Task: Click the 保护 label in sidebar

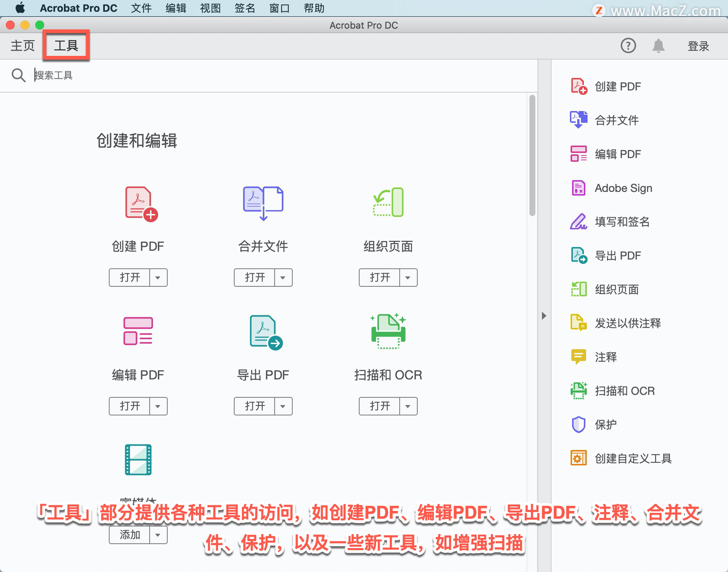Action: pos(606,425)
